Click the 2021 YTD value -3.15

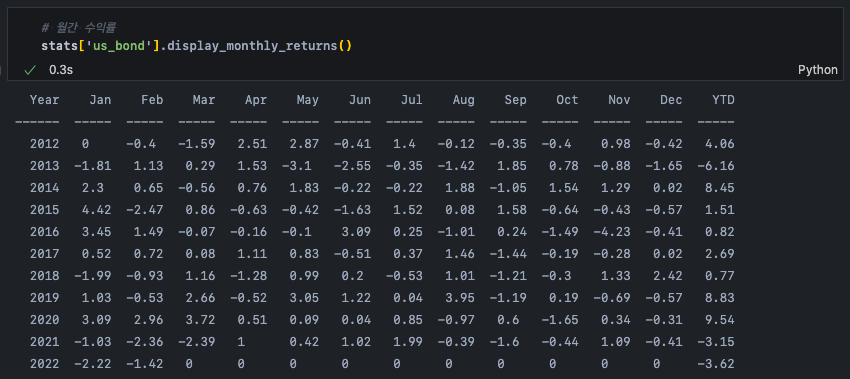pos(716,342)
